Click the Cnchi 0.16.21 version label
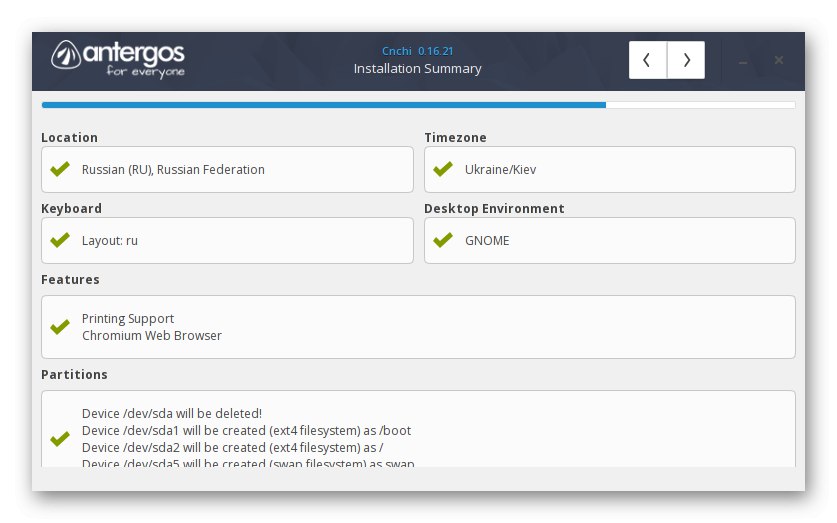The height and width of the screenshot is (523, 837). [x=417, y=50]
